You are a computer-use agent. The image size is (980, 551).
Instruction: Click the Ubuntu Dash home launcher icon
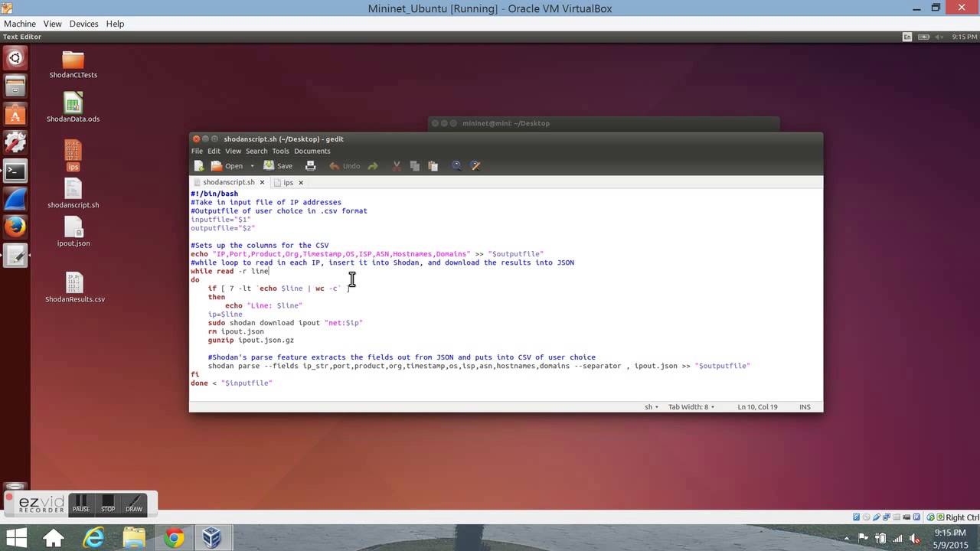coord(15,57)
